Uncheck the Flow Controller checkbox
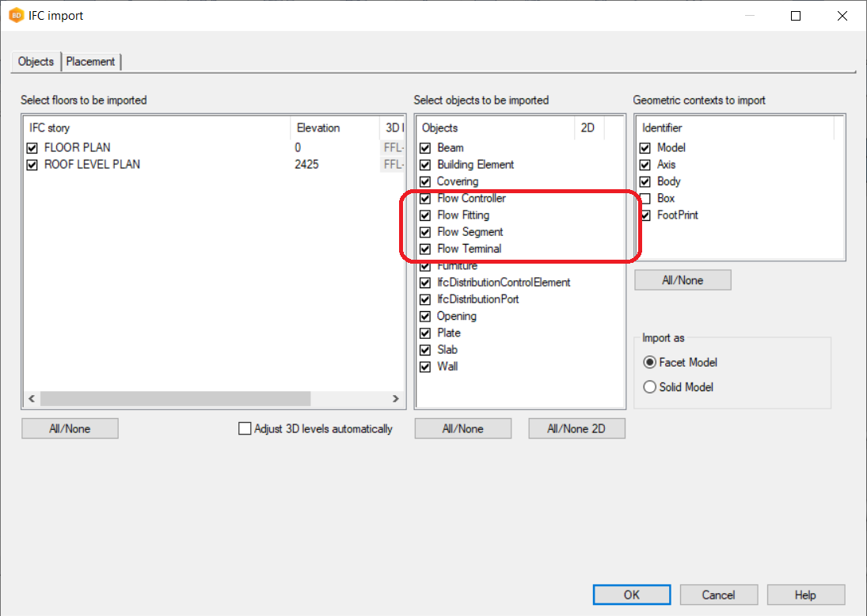The height and width of the screenshot is (616, 867). (425, 199)
